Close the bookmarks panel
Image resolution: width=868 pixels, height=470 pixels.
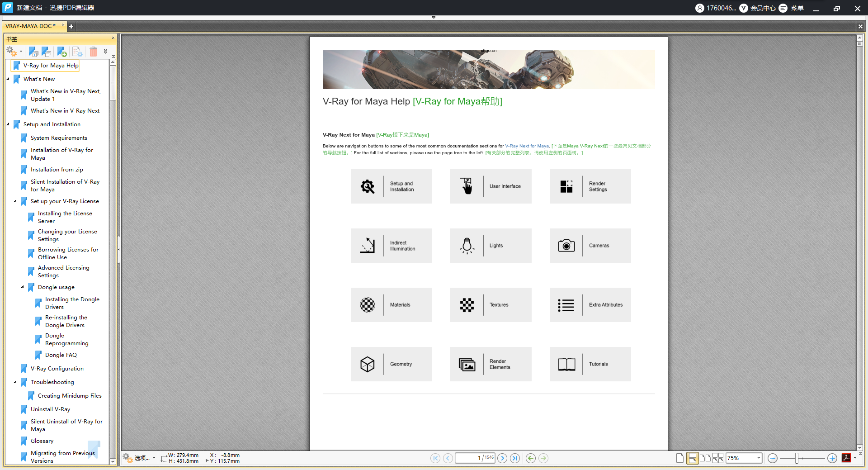[113, 38]
